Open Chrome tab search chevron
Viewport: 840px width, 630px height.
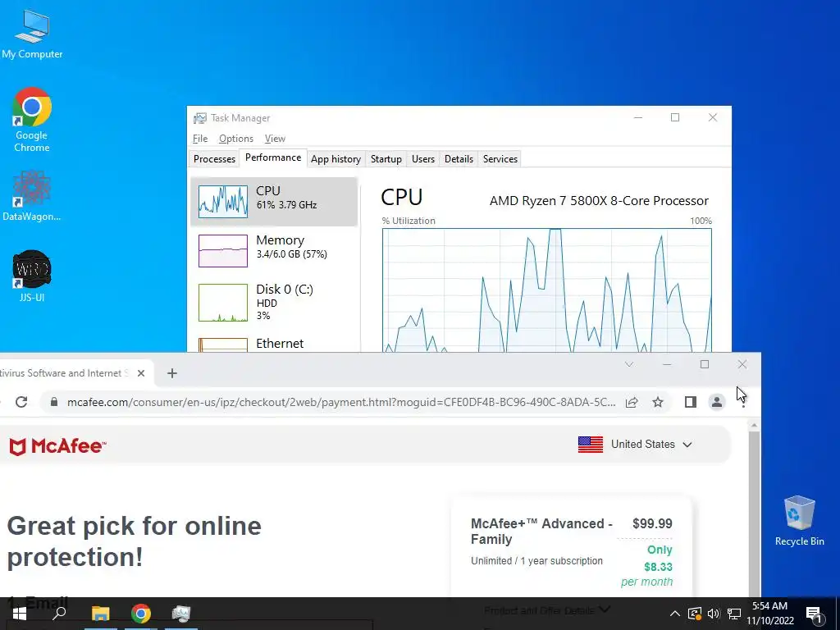tap(629, 364)
